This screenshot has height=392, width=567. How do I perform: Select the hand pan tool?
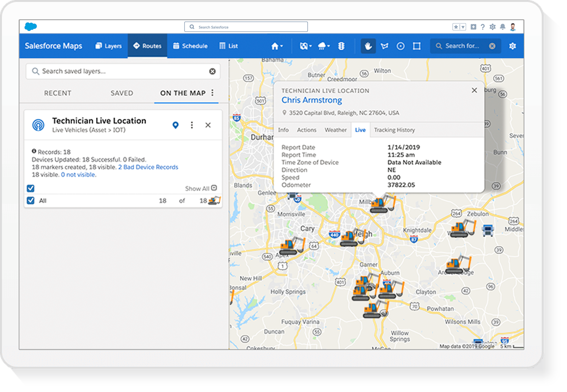coord(368,46)
